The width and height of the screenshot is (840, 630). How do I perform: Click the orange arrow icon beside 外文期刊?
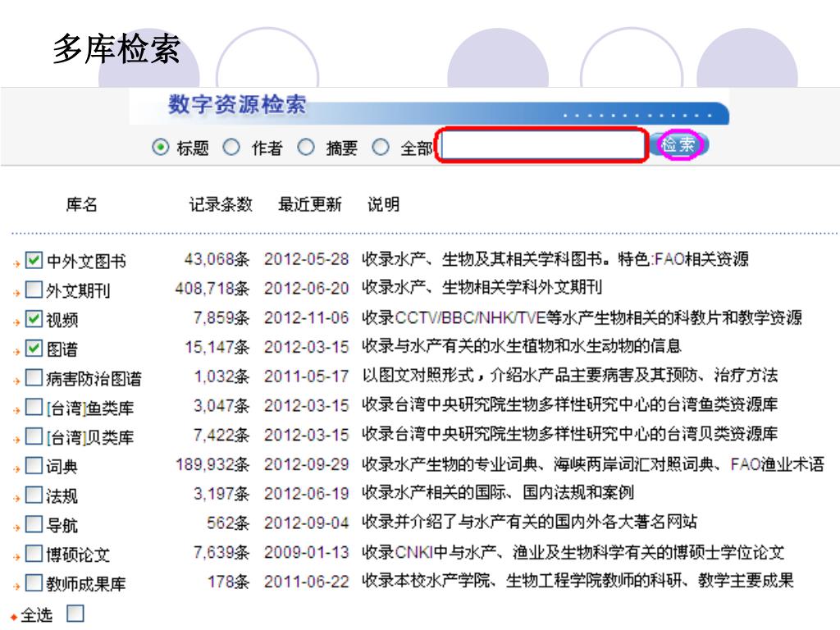pos(16,293)
